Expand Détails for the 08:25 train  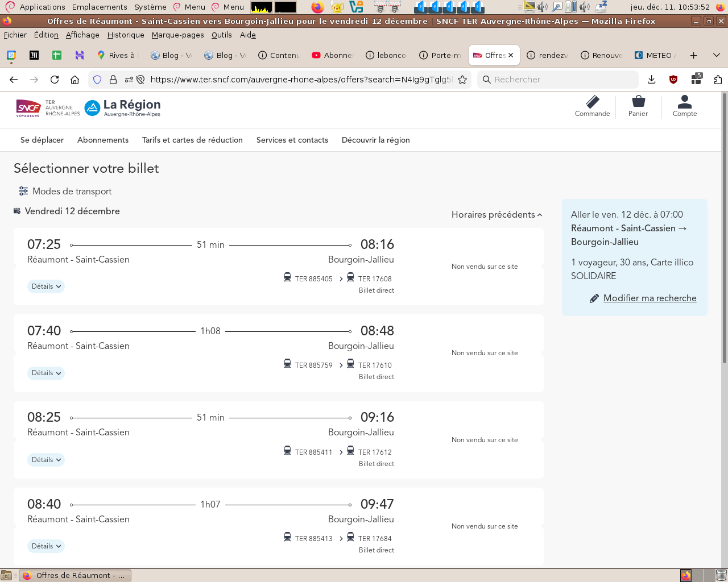[46, 460]
